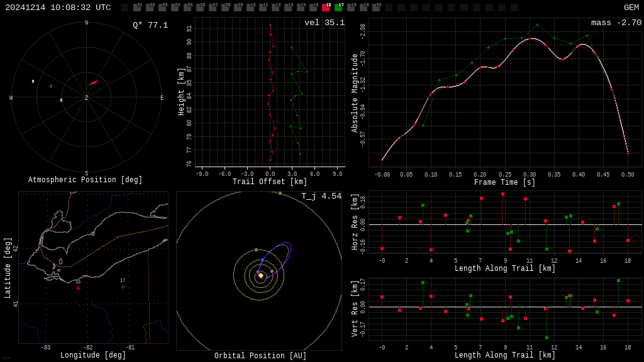The width and height of the screenshot is (644, 362).
Task: Select the red station 16 indicator
Action: click(326, 7)
